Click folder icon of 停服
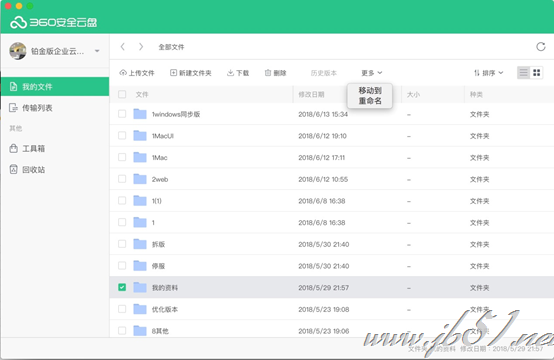The image size is (554, 360). (140, 266)
